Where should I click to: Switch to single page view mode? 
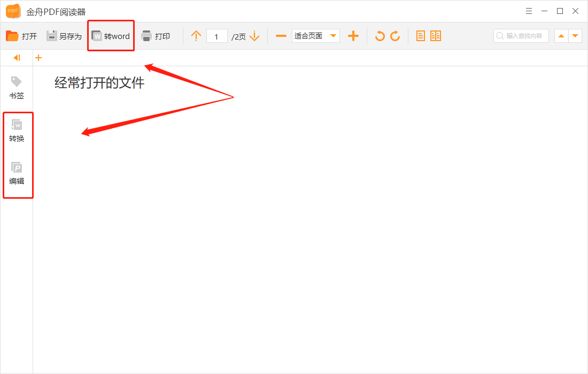click(421, 36)
